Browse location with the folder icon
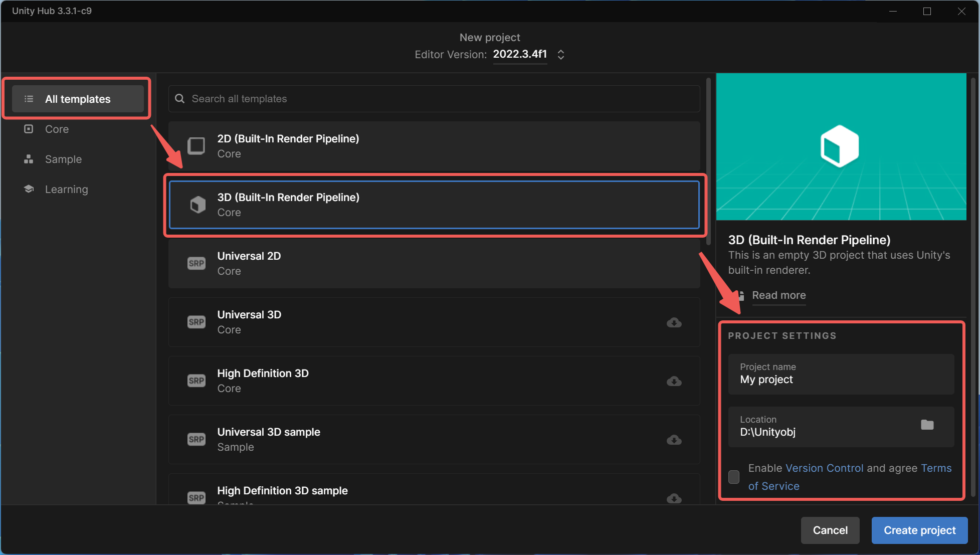 click(927, 425)
